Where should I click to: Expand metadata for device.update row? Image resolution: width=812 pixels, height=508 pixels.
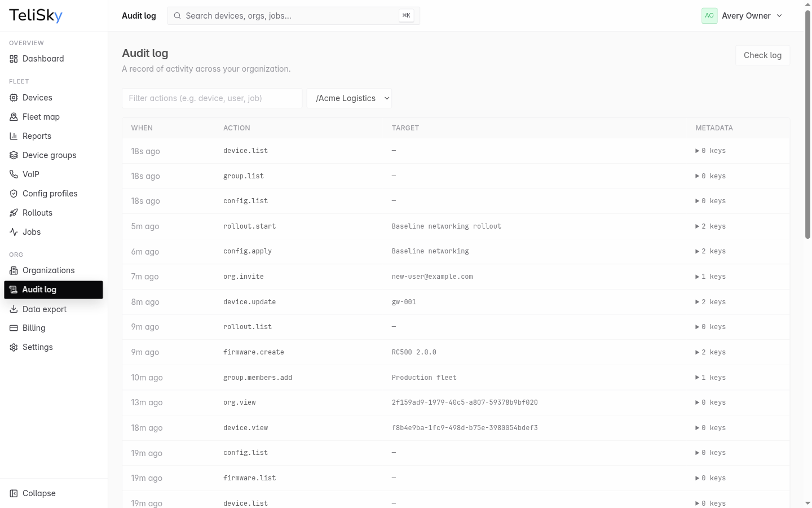(710, 302)
